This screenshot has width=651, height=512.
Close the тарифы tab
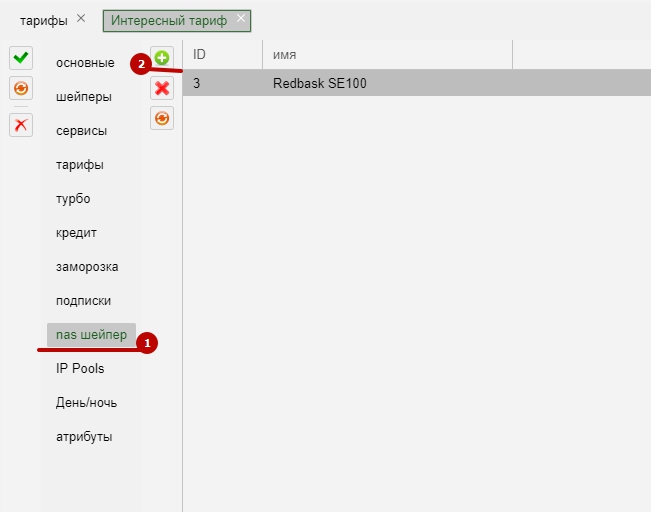point(81,19)
